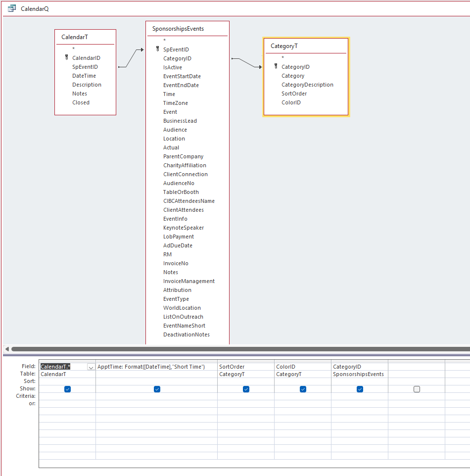Select the CategoryT table title bar
Screen dimensions: 470x476
[x=306, y=46]
